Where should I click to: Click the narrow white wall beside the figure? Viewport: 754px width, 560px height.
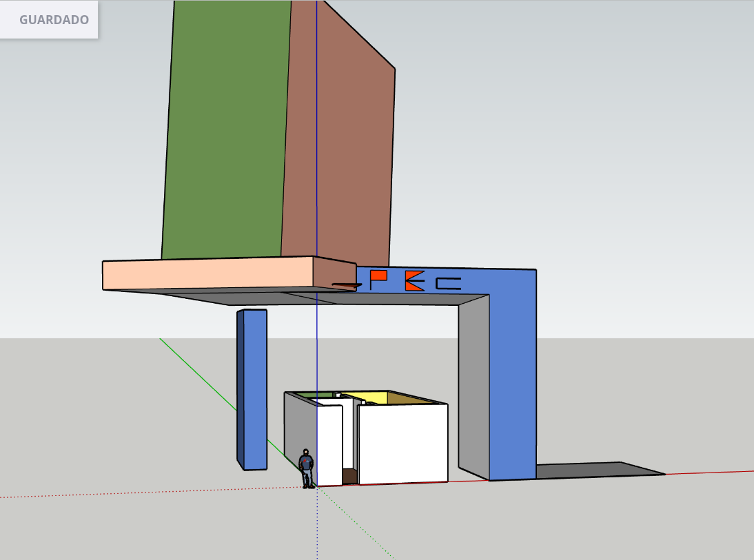[x=329, y=444]
